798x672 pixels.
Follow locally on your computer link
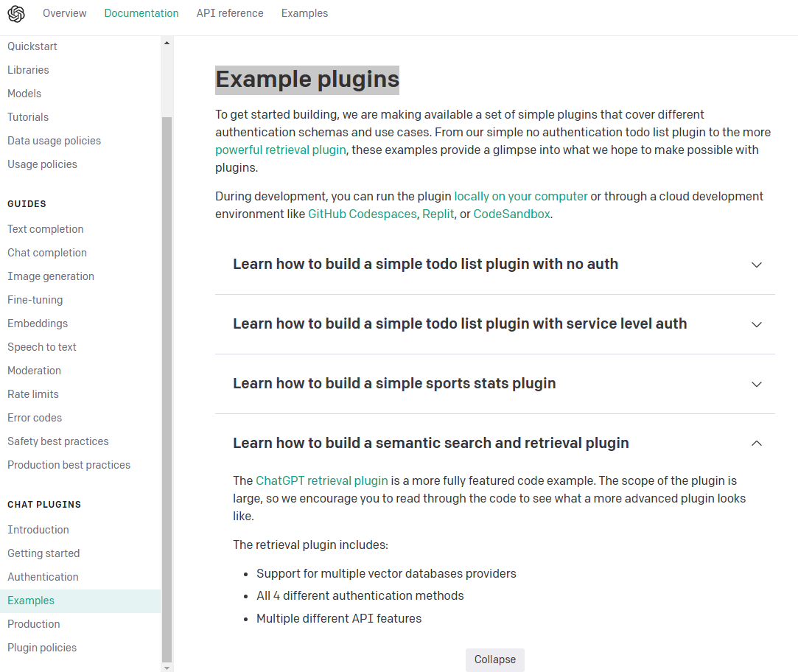521,197
